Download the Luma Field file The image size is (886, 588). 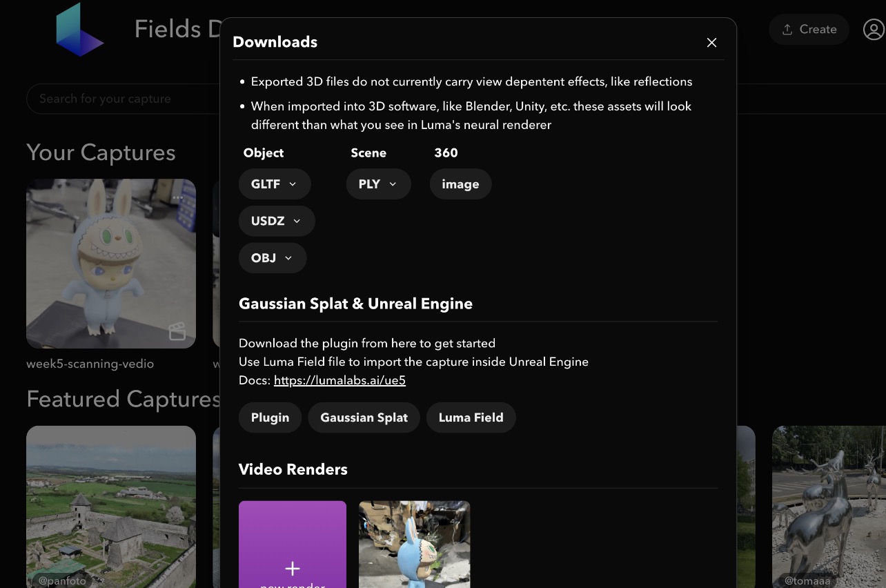471,418
